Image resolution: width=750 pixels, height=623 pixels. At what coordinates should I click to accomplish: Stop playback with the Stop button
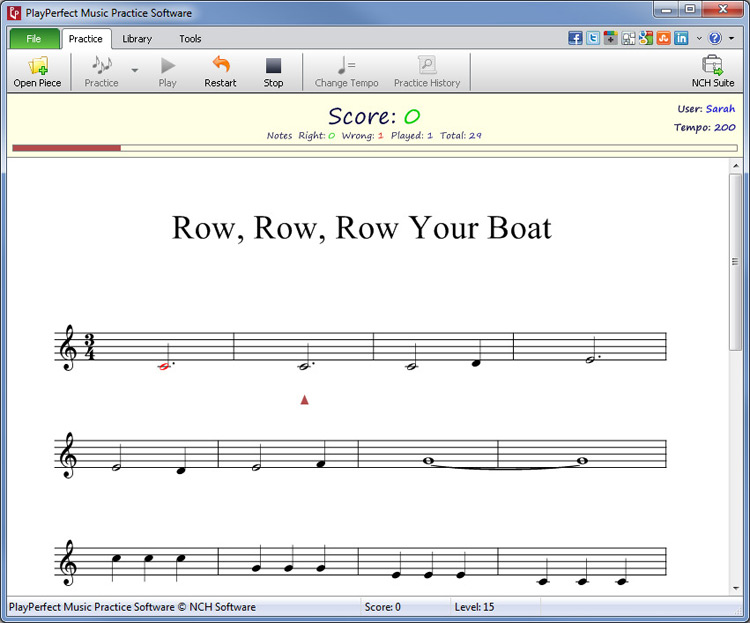point(273,71)
